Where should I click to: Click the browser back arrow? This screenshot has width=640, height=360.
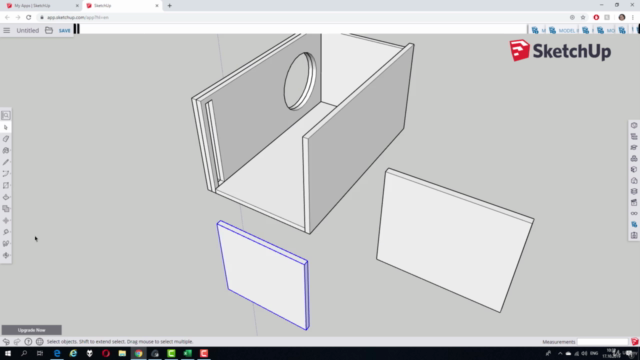[7, 17]
